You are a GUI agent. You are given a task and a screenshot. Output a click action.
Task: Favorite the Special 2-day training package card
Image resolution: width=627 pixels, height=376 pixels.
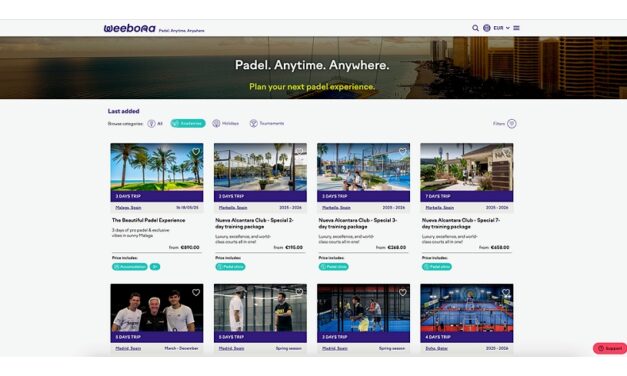299,152
